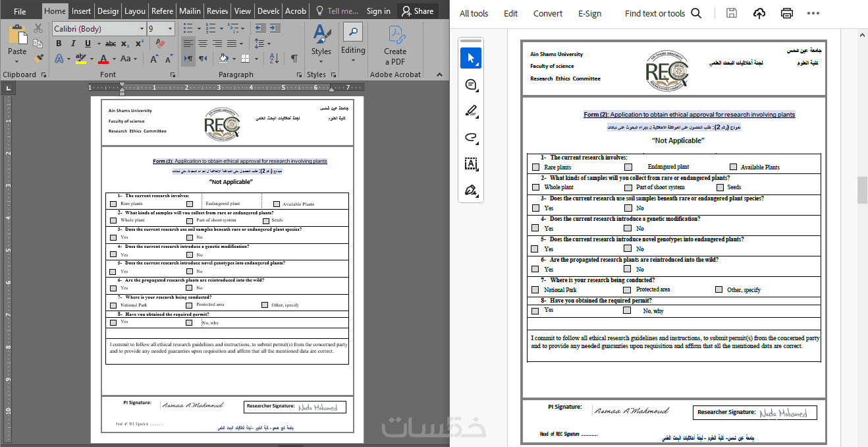This screenshot has width=868, height=447.
Task: Check 'National Park' box in Word document
Action: pyautogui.click(x=113, y=305)
